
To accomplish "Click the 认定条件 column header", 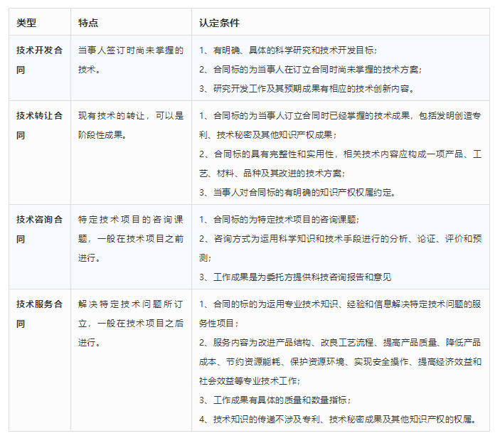I will click(220, 22).
